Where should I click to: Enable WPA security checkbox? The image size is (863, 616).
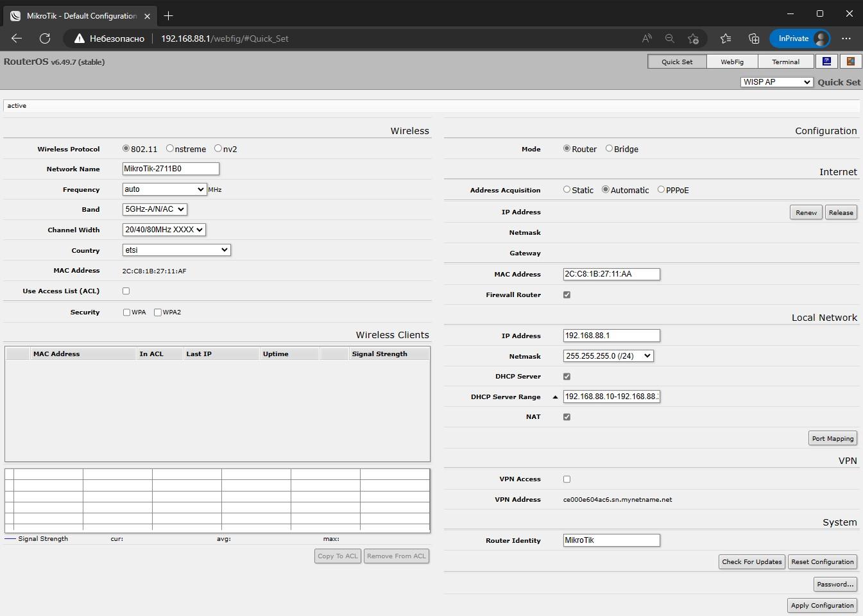[x=126, y=312]
